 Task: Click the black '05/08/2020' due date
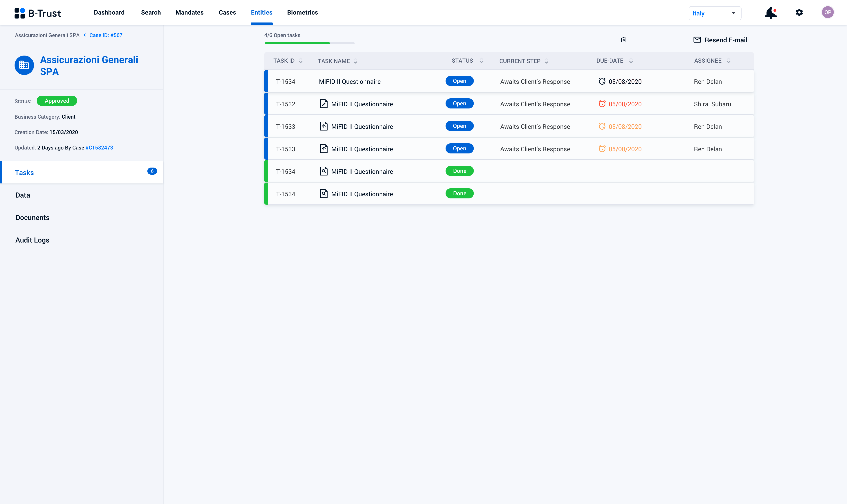click(x=625, y=82)
